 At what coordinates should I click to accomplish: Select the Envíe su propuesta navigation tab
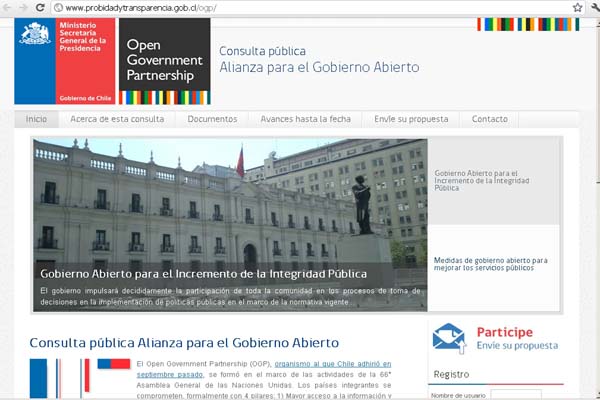pyautogui.click(x=411, y=119)
